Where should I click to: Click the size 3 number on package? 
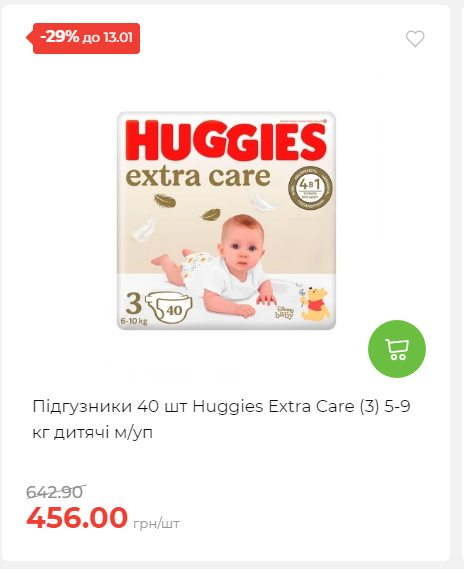coord(133,304)
